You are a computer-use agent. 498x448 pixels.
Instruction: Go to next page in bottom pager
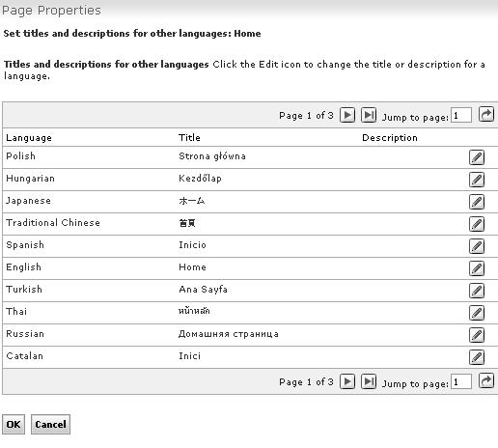click(x=347, y=381)
